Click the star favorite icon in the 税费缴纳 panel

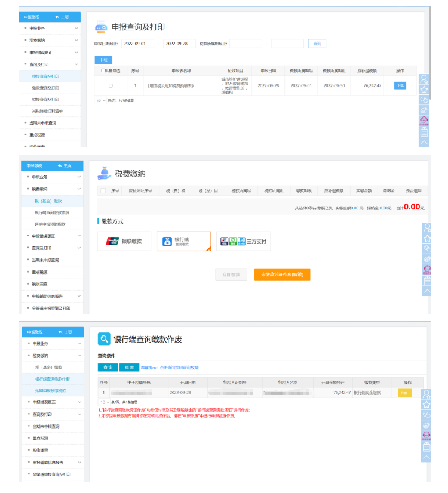(427, 238)
